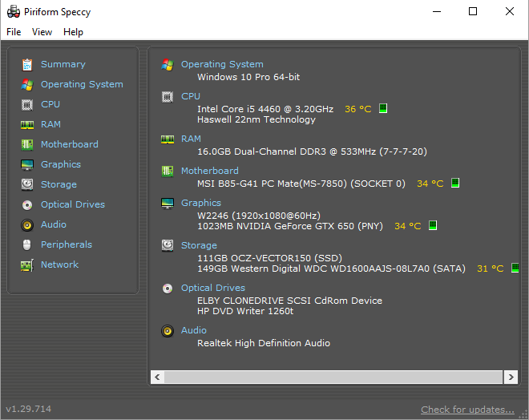Click the CPU heading link in summary
Viewport: 529px width, 420px height.
point(191,96)
